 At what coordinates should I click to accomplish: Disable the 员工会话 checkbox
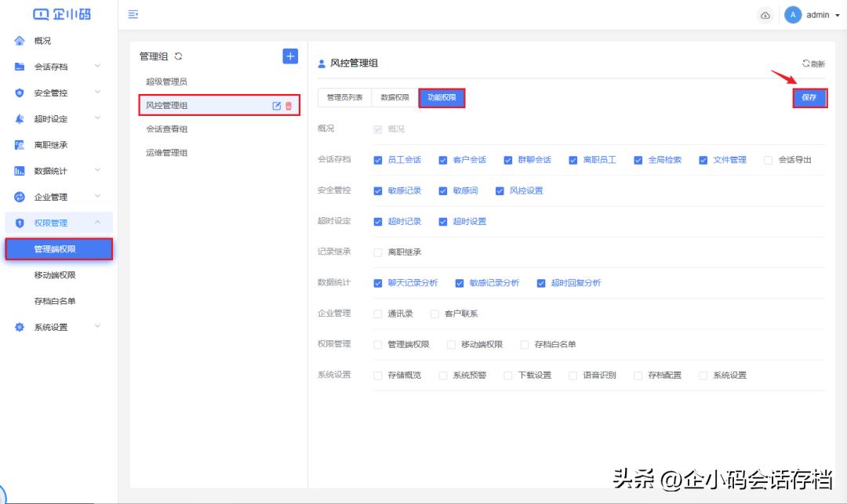coord(376,159)
